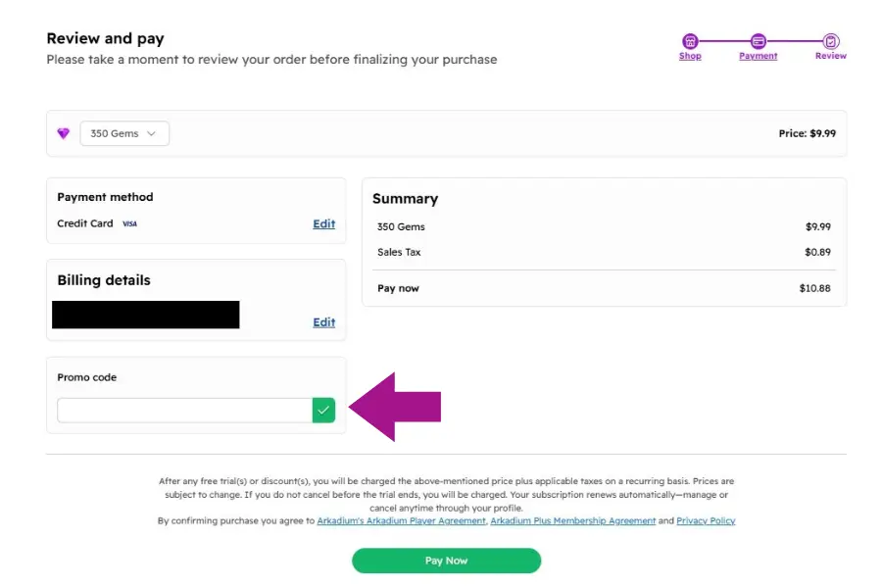
Task: Click the Pay Now button
Action: coord(446,561)
